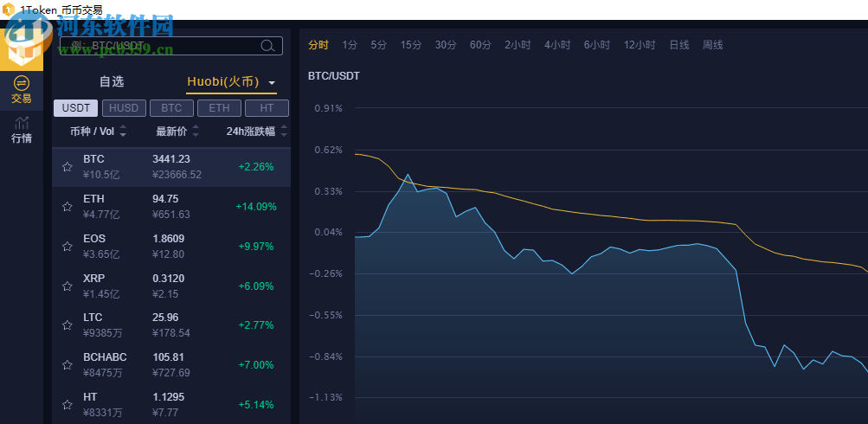
Task: Set chart interval to 5分
Action: tap(379, 45)
